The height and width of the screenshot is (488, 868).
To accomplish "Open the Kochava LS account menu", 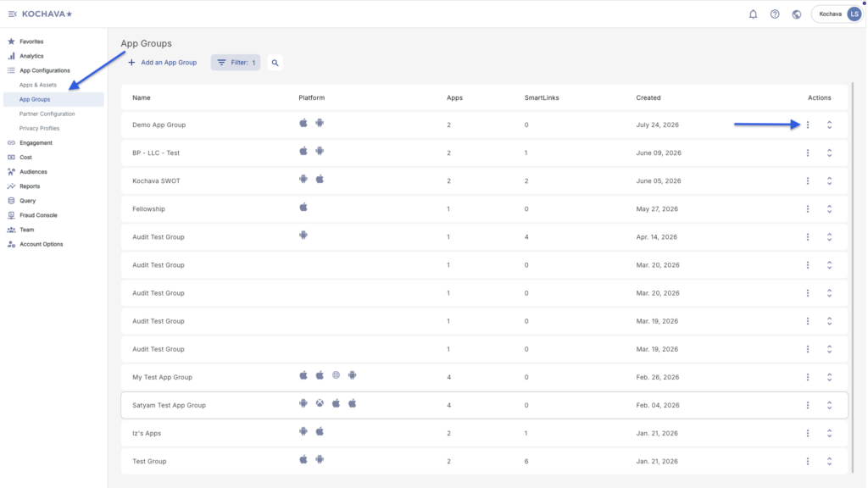I will pos(837,14).
